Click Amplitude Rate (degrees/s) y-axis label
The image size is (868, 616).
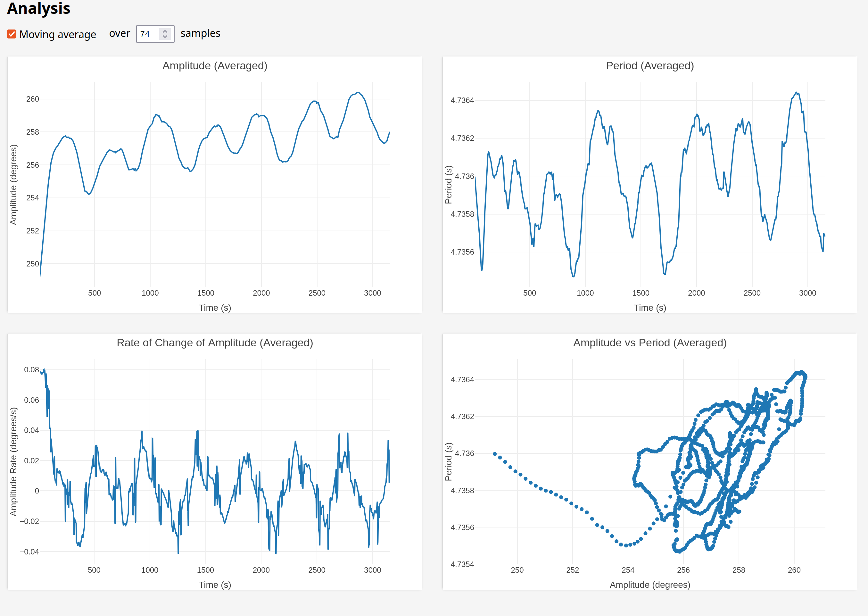click(14, 462)
